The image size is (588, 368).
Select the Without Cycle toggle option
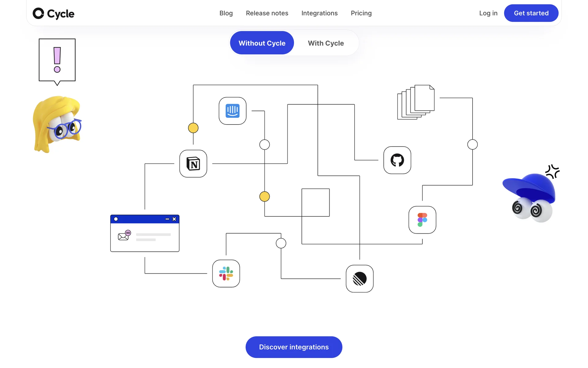pos(262,43)
